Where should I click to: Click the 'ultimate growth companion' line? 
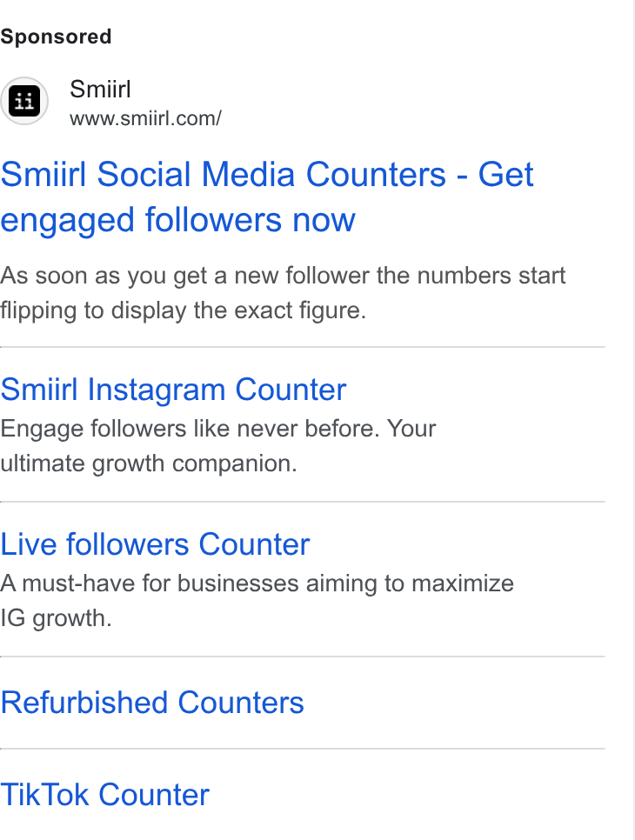click(149, 464)
